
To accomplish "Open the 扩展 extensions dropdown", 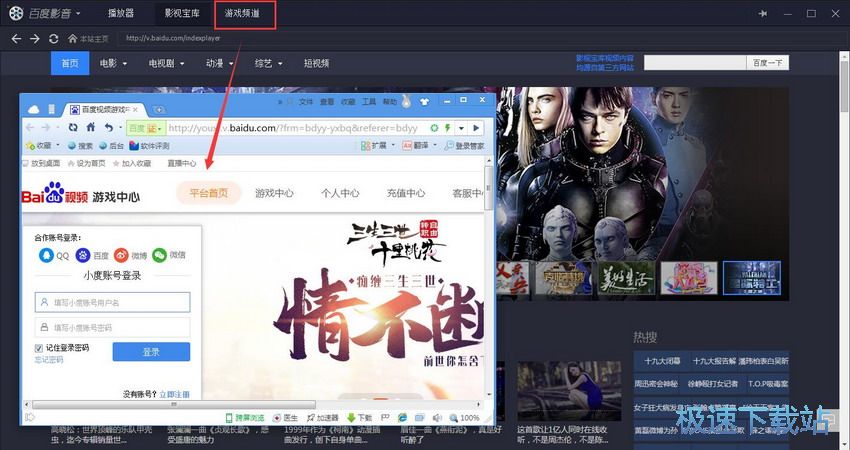I will coord(378,146).
